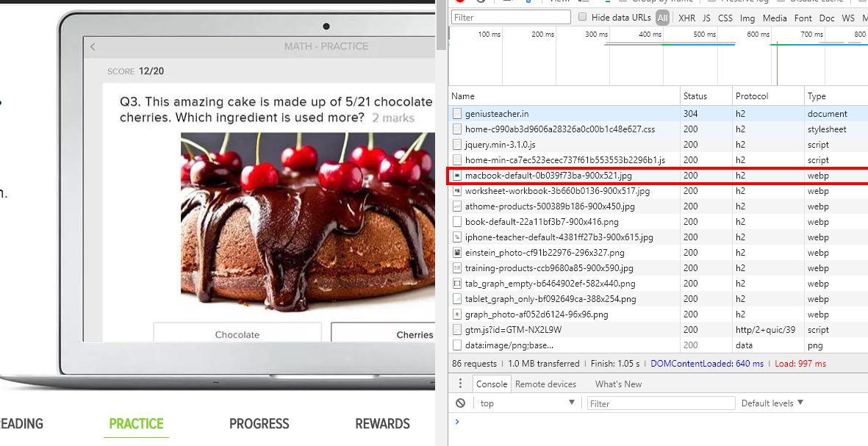Click the 86 requests summary text
Screen dimensions: 868x446
tap(474, 364)
